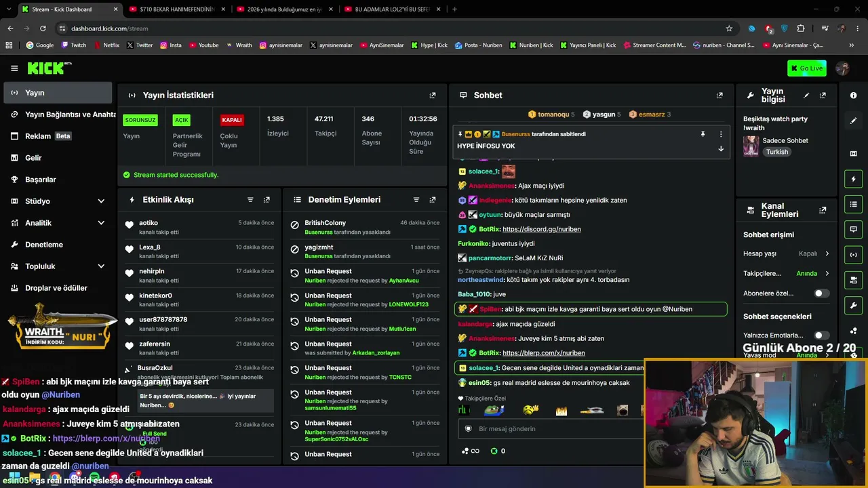
Task: Toggle the wrench stream info rail icon
Action: (x=853, y=305)
